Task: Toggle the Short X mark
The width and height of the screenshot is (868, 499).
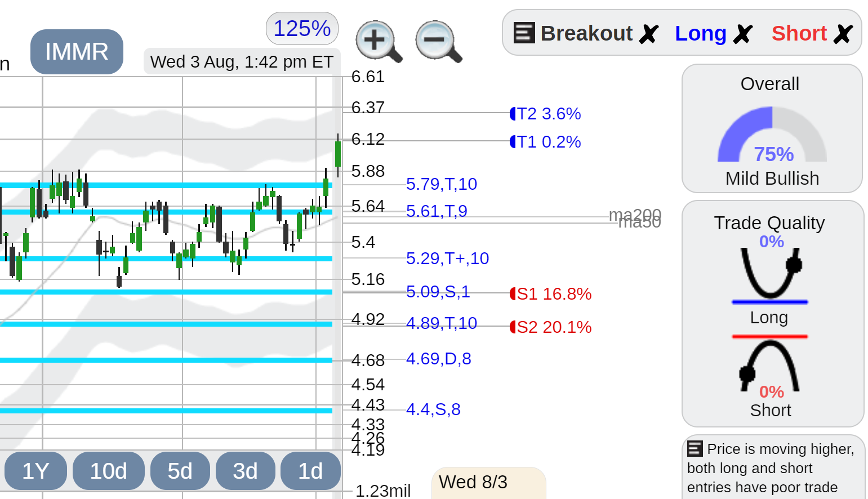Action: tap(843, 34)
